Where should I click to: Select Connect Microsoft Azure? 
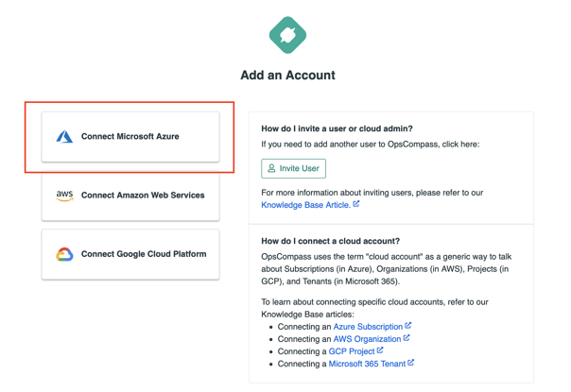tap(130, 136)
